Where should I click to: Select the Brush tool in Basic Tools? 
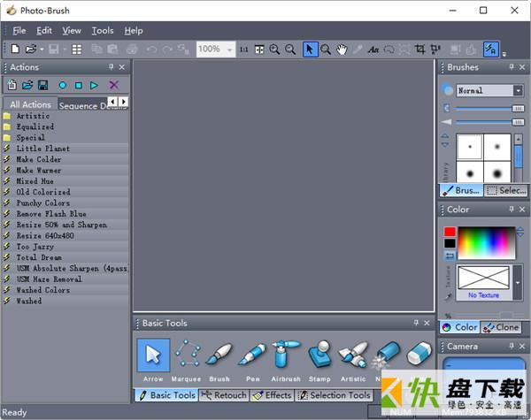[219, 361]
